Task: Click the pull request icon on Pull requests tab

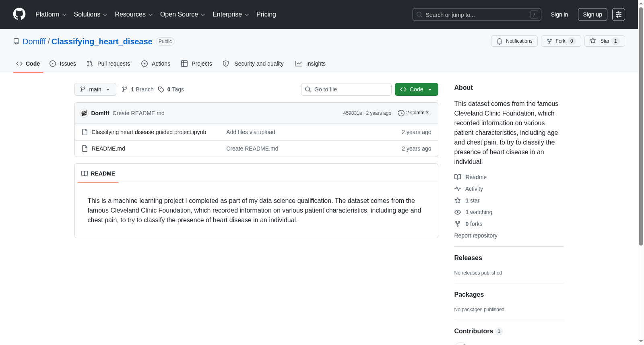Action: 90,64
